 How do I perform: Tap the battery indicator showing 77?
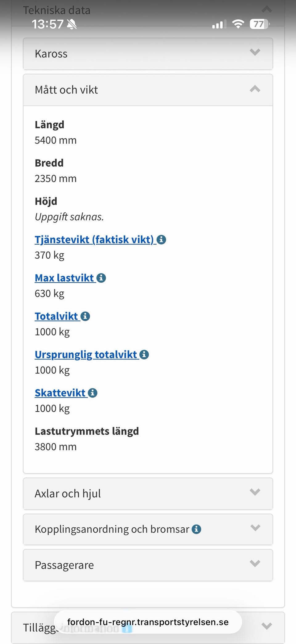[x=259, y=24]
